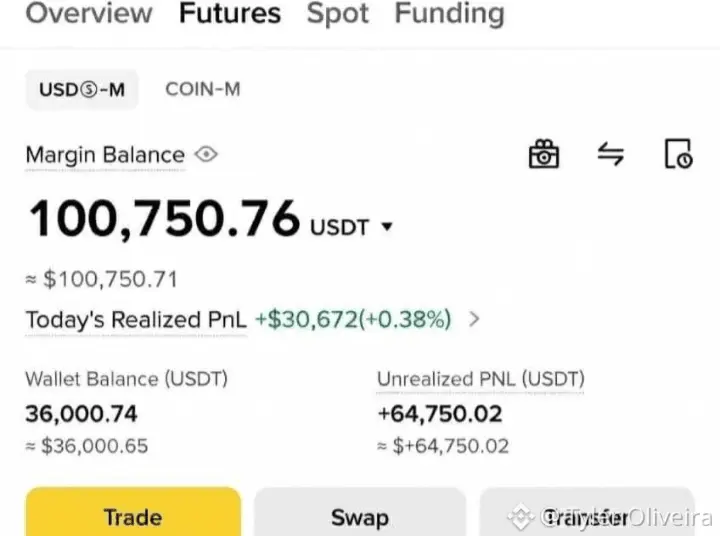Open the history document icon

coord(678,155)
